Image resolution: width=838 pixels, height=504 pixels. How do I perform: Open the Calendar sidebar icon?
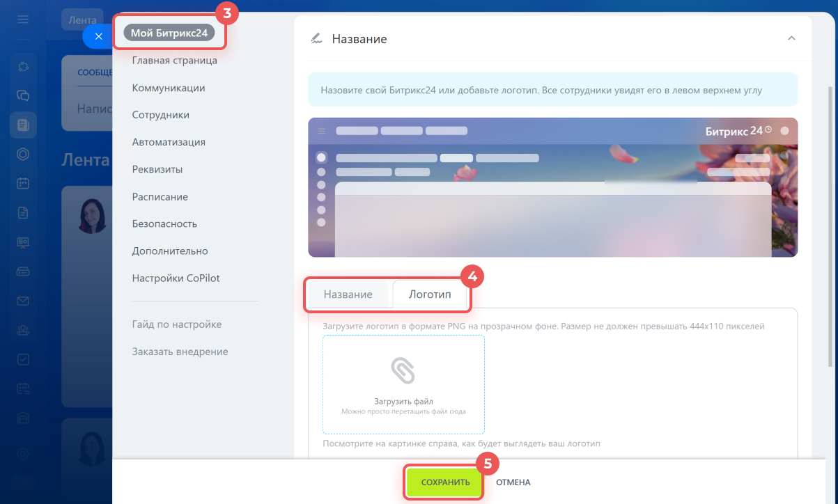tap(23, 183)
